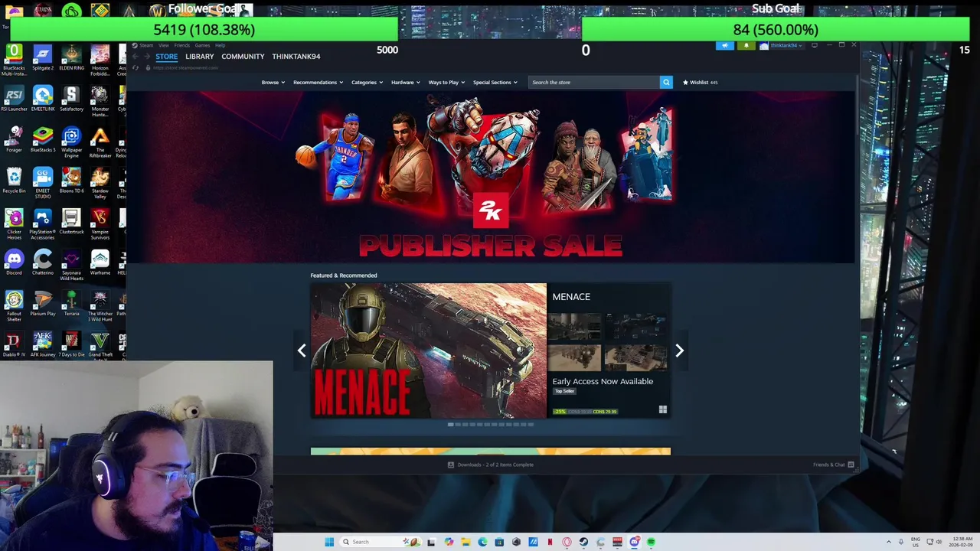Click the 2K Publisher Sale banner
The width and height of the screenshot is (980, 551).
(x=490, y=177)
